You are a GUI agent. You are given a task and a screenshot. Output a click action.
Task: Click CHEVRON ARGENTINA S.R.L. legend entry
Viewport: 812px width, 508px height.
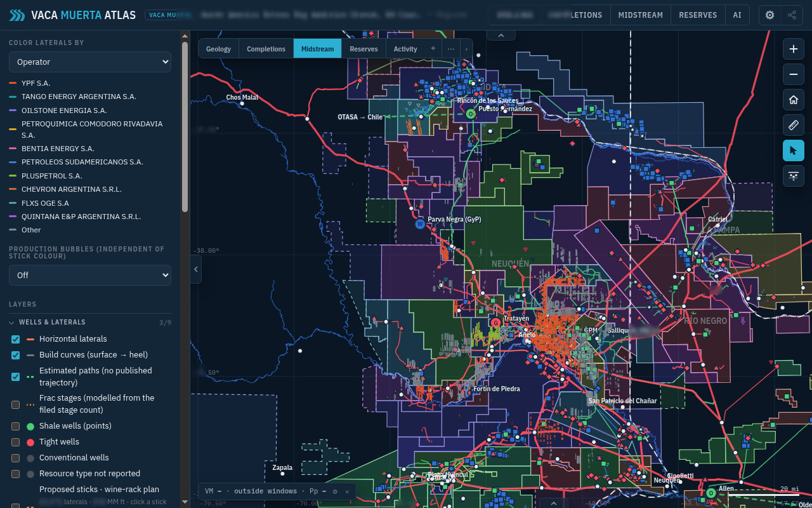pyautogui.click(x=72, y=189)
